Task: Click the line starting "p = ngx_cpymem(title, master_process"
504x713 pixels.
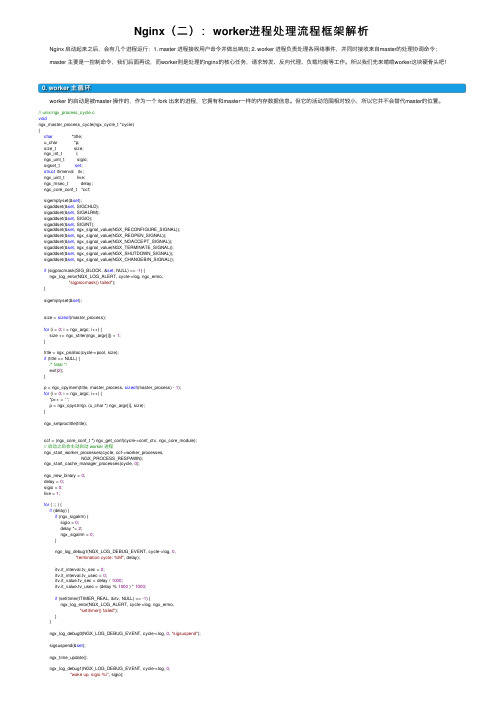Action: pyautogui.click(x=112, y=387)
